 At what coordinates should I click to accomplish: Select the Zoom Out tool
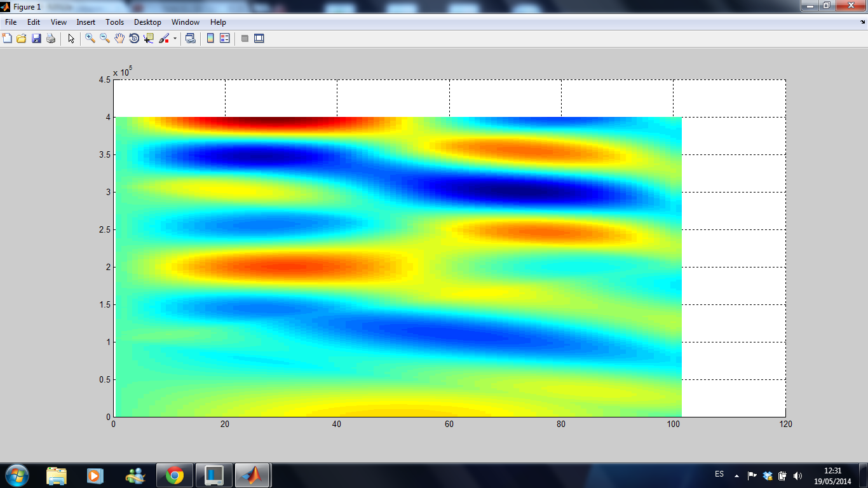pos(105,39)
